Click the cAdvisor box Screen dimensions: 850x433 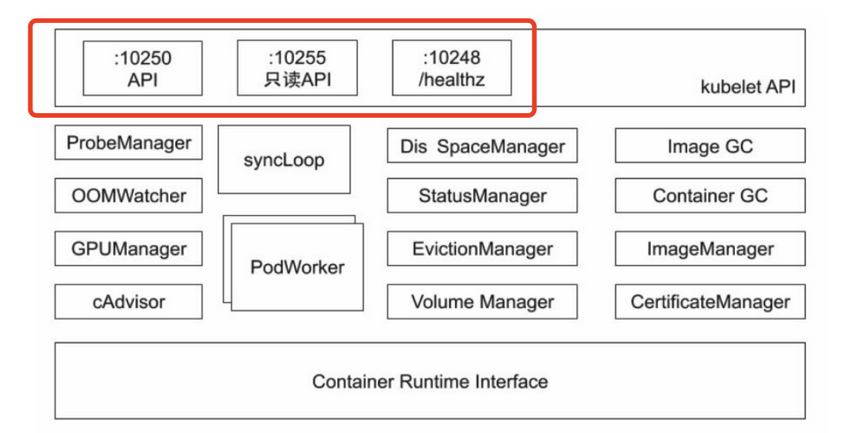128,301
